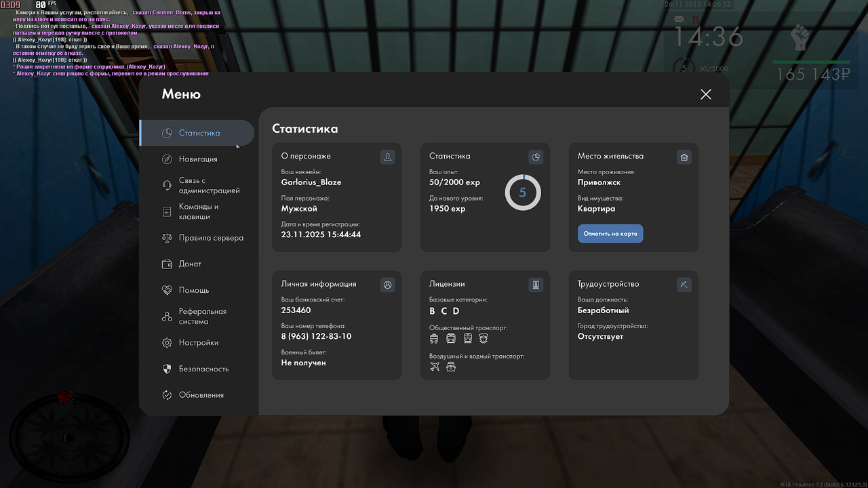Open Правила сервера section
This screenshot has height=488, width=868.
click(197, 238)
